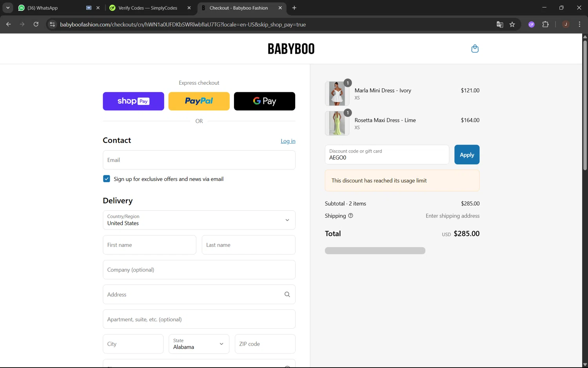Select the Checkout Babyboo Fashion tab

[242, 8]
